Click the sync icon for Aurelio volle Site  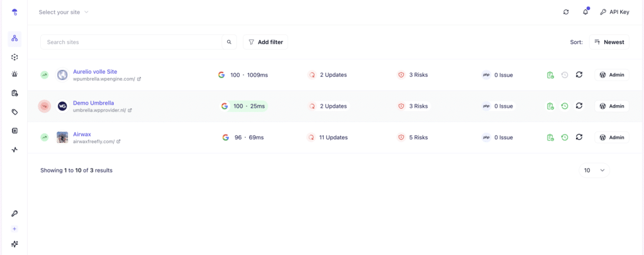(579, 74)
